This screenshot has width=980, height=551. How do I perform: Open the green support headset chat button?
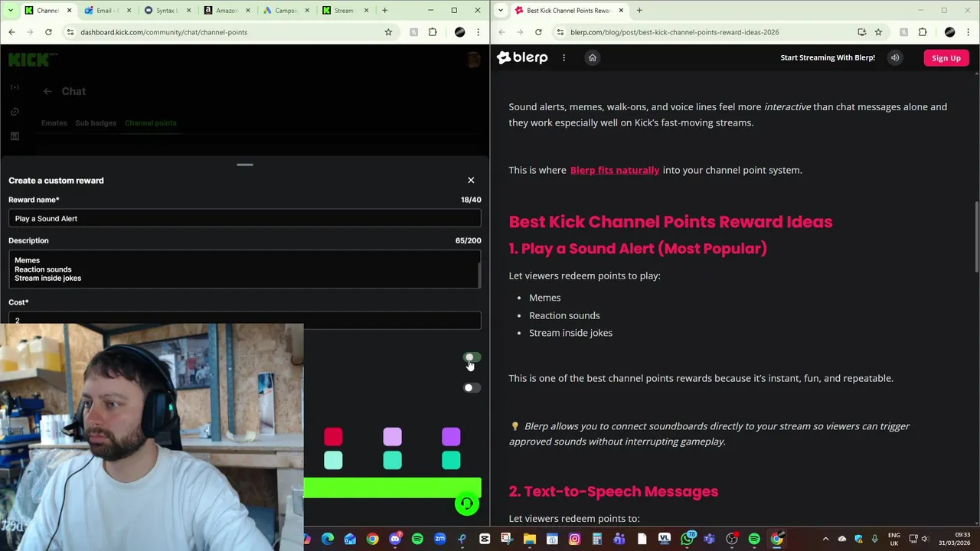coord(467,504)
